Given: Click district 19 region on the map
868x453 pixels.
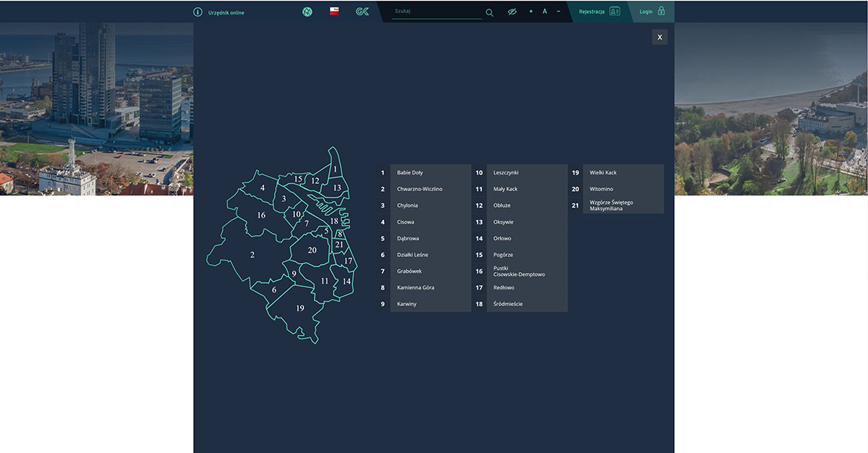Looking at the screenshot, I should 299,309.
